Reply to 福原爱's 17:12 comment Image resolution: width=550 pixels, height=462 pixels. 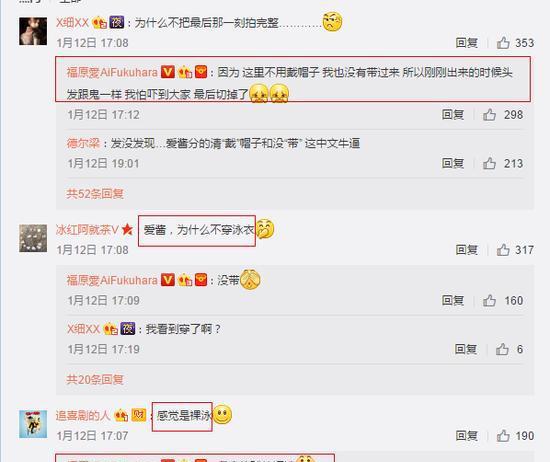pyautogui.click(x=453, y=115)
